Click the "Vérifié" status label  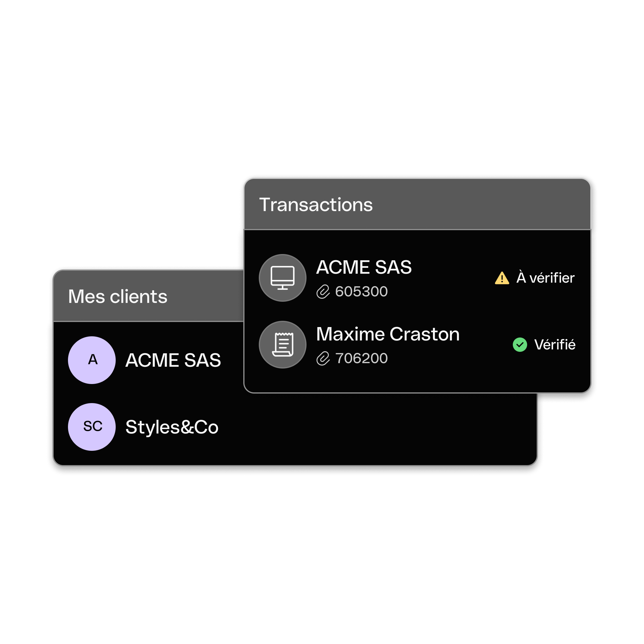click(555, 344)
